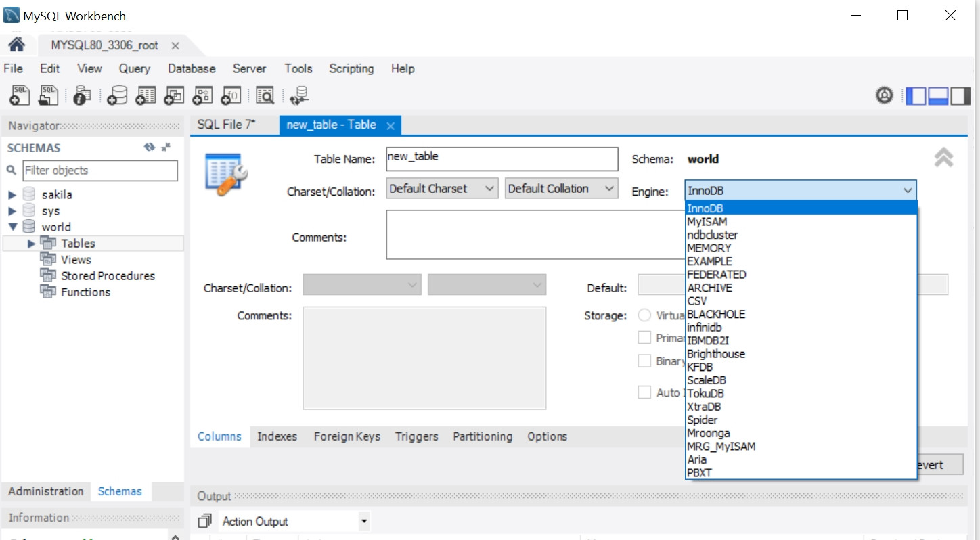Toggle the bottom output panel visibility
Viewport: 980px width, 540px height.
[938, 96]
